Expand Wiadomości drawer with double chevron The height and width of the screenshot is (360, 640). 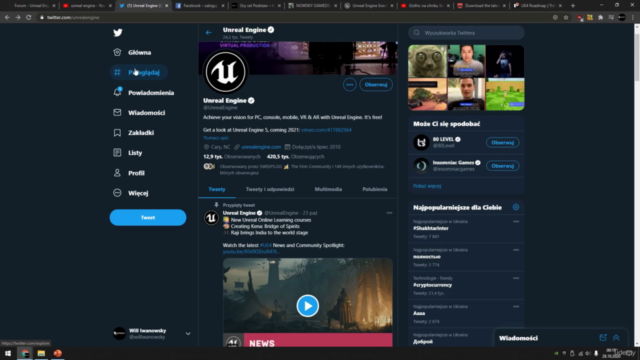[x=616, y=338]
